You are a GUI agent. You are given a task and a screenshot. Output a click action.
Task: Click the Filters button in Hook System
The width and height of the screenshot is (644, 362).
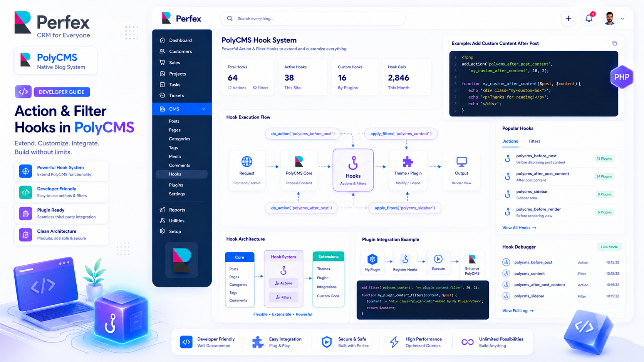283,297
